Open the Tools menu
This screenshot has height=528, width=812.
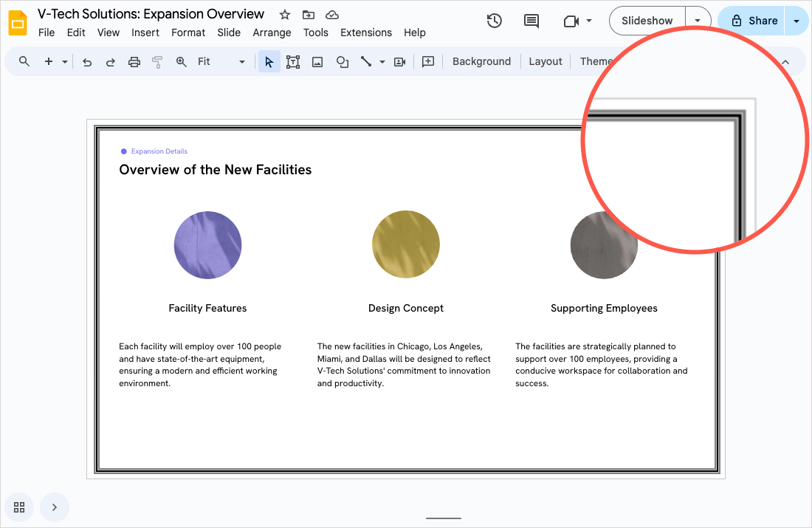[315, 32]
